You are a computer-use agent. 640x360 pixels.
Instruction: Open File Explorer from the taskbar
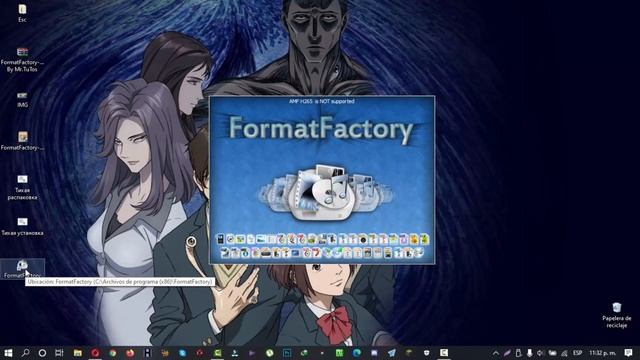pyautogui.click(x=78, y=353)
